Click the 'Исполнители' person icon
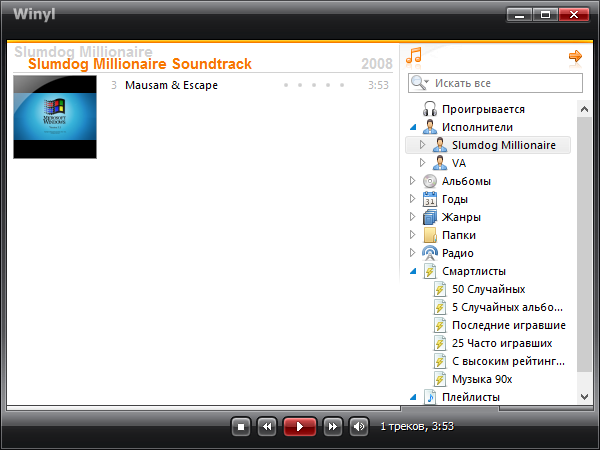The image size is (600, 450). [x=430, y=127]
